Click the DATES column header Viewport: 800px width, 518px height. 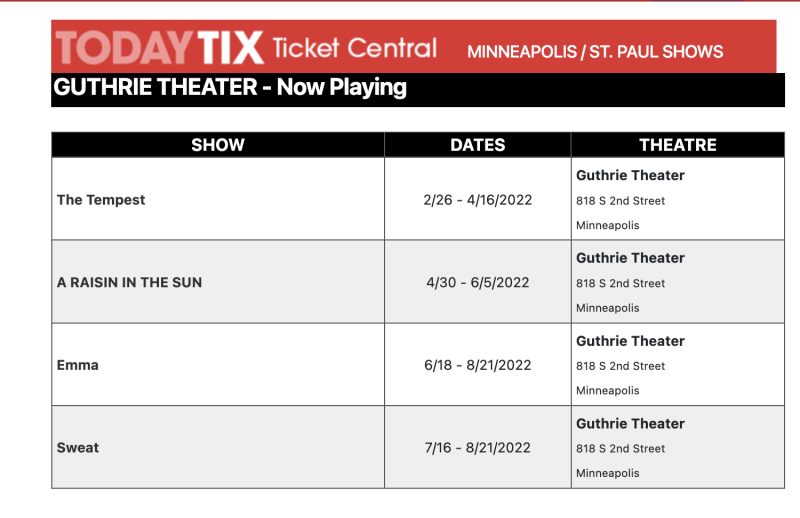[478, 145]
